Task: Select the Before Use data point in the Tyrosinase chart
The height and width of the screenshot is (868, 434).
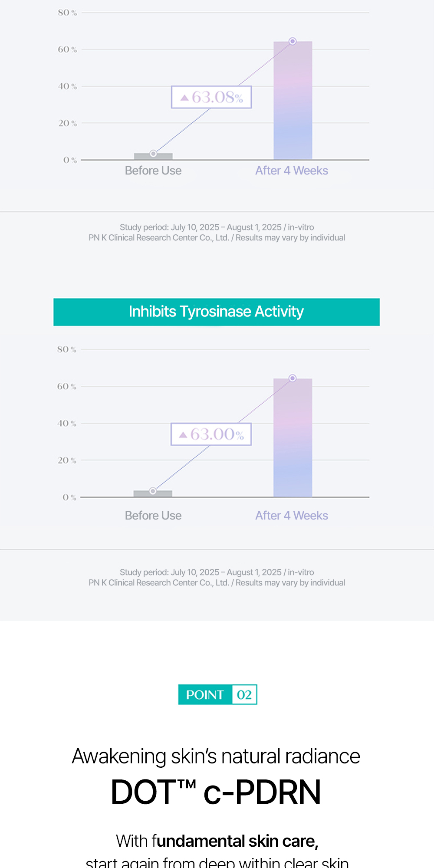Action: coord(153,491)
